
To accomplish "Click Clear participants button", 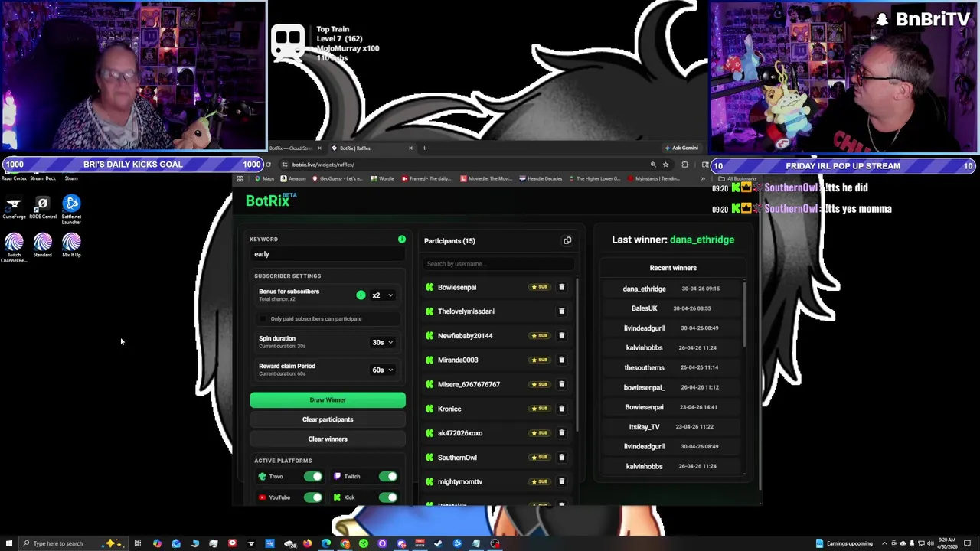I will point(328,419).
